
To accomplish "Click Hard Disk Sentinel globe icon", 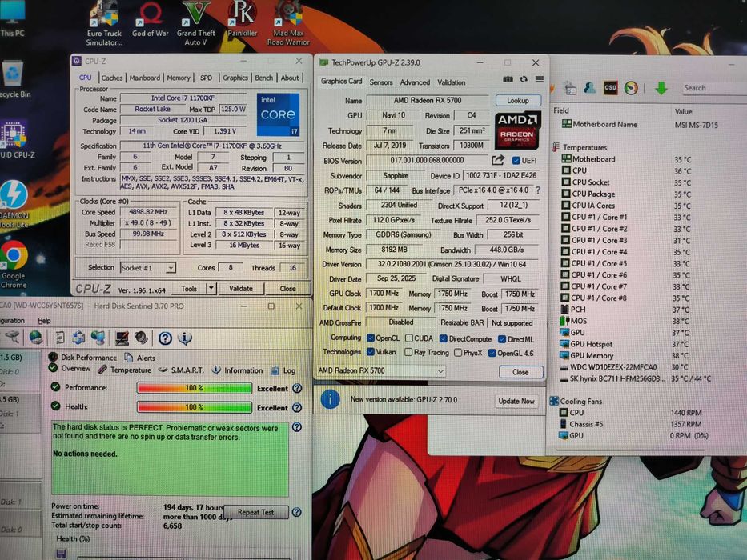I will coord(36,337).
